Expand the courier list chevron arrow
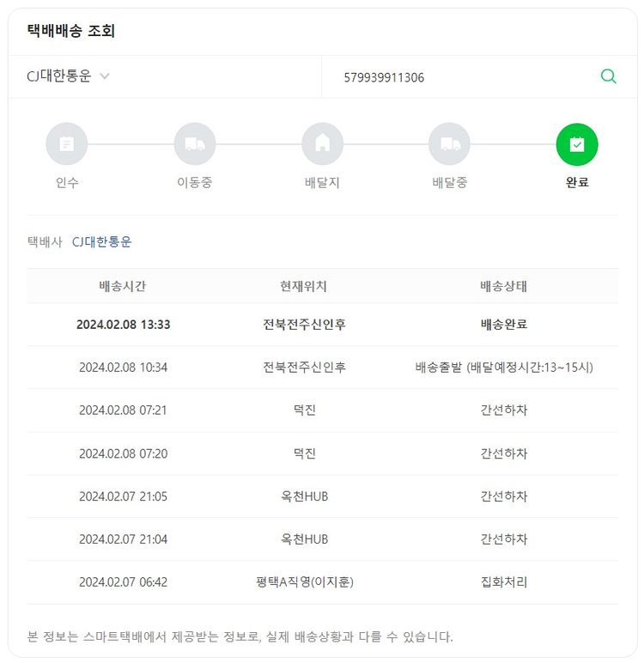The width and height of the screenshot is (644, 663). point(105,76)
